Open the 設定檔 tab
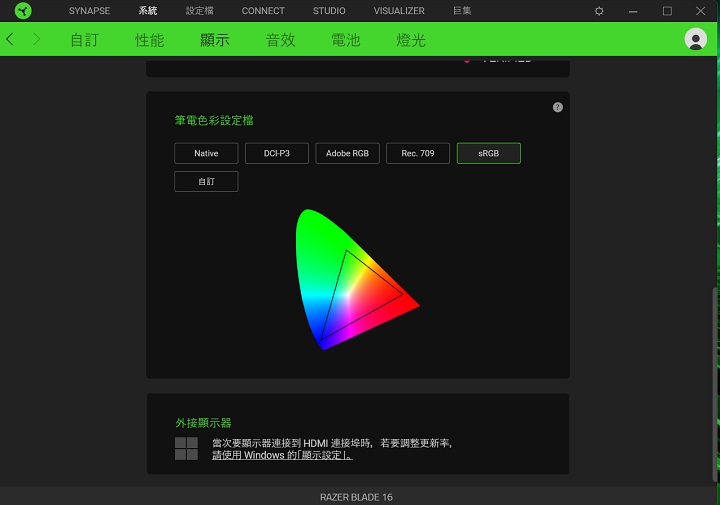 199,11
